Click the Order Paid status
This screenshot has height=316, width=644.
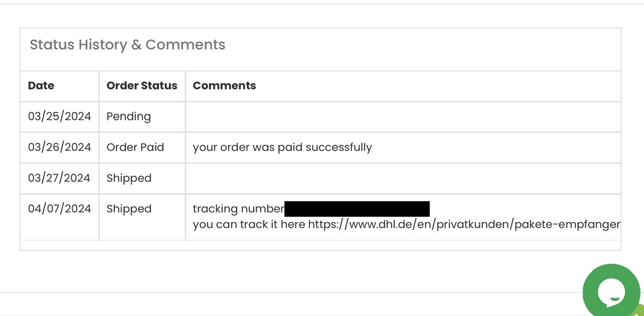pos(135,147)
